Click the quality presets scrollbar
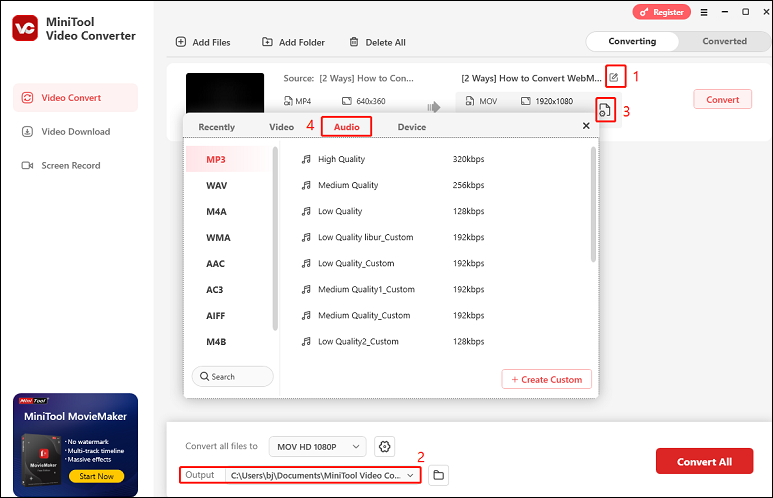The width and height of the screenshot is (773, 498). coord(593,205)
